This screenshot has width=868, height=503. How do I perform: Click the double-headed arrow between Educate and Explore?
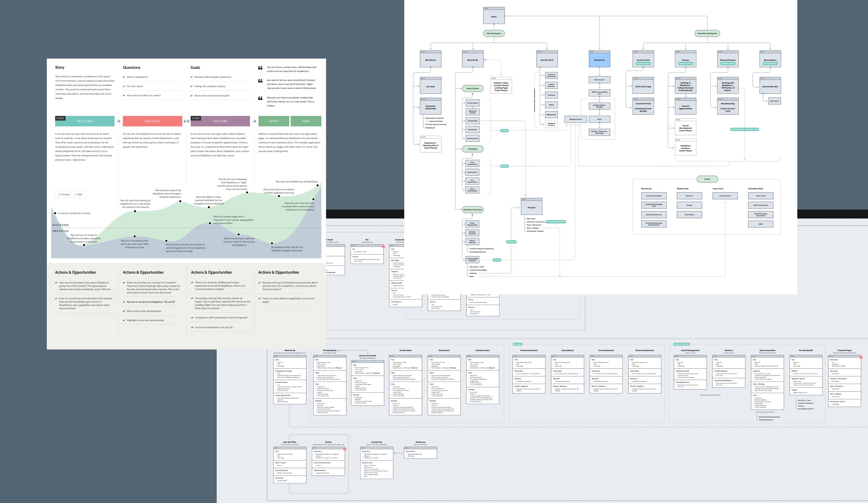click(x=186, y=121)
